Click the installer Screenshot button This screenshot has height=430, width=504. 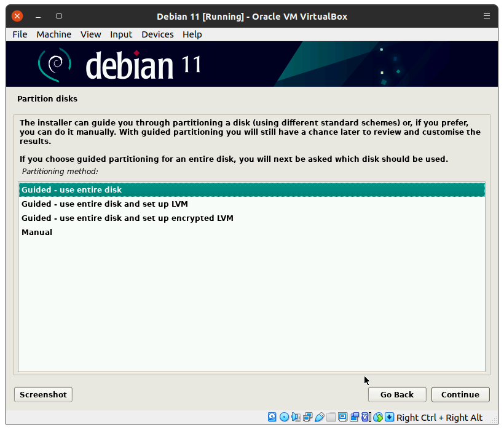point(43,395)
